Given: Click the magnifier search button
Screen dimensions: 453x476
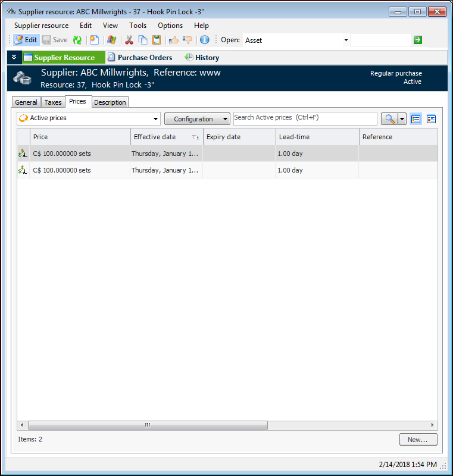Looking at the screenshot, I should point(389,118).
